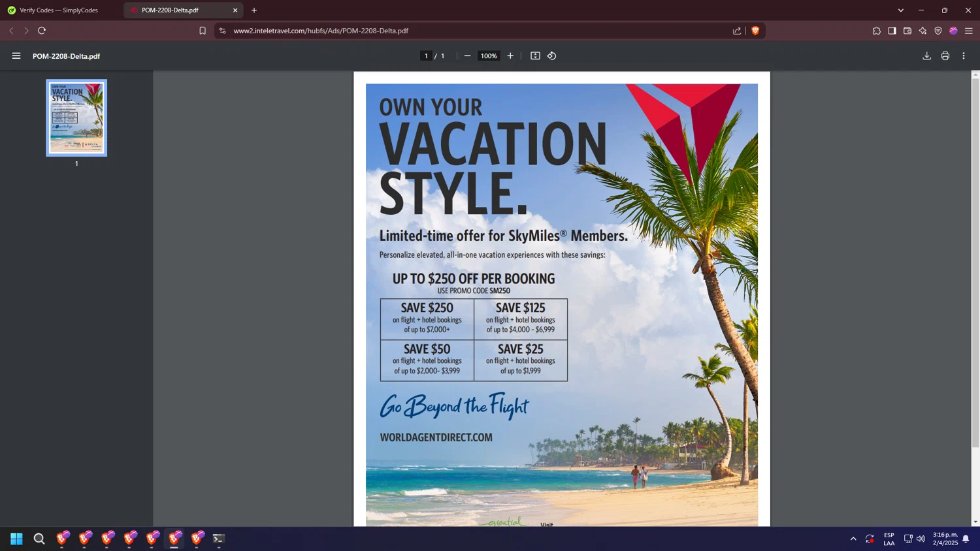Click the SAVE $50 cell
Image resolution: width=980 pixels, height=551 pixels.
427,360
